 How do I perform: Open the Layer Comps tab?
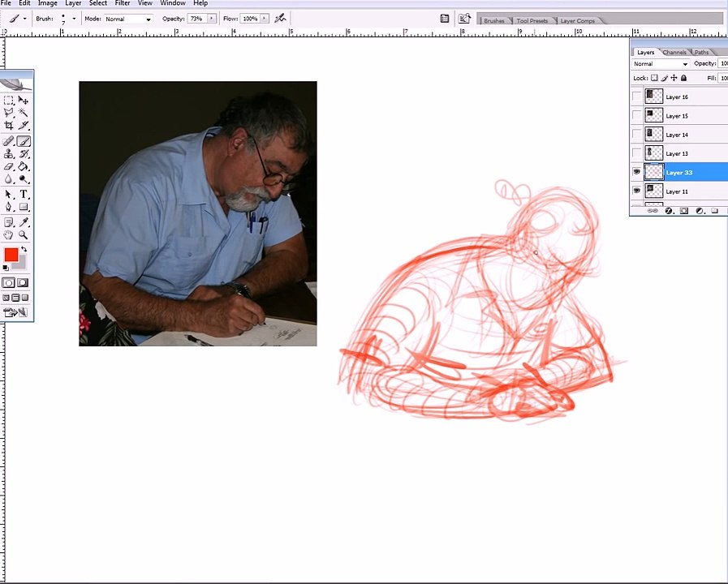pos(577,21)
